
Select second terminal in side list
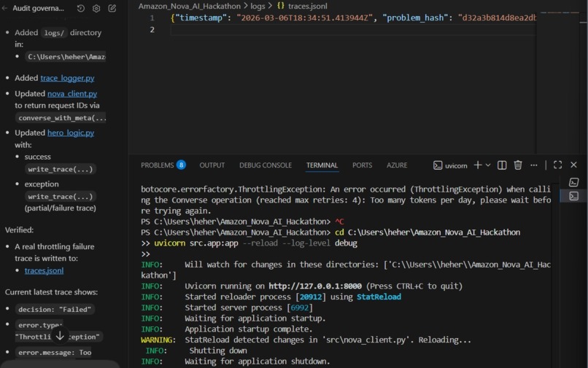(573, 196)
